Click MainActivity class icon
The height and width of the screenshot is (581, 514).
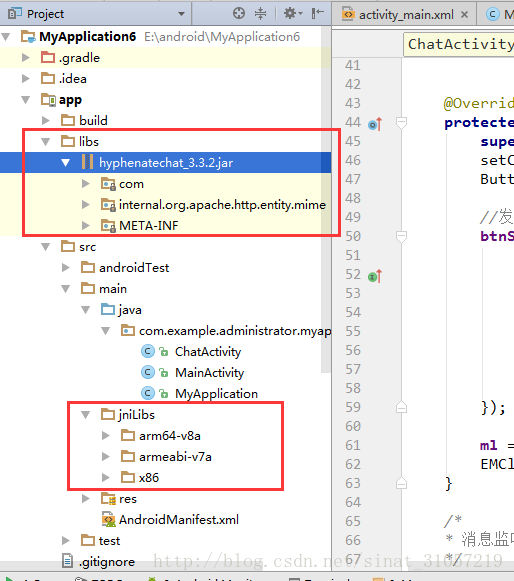(x=148, y=372)
